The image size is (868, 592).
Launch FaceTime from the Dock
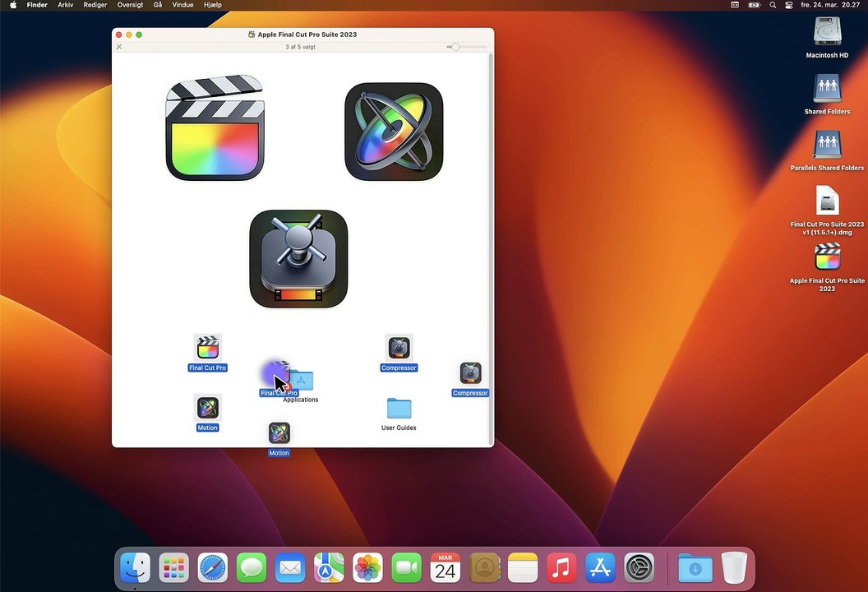point(406,567)
